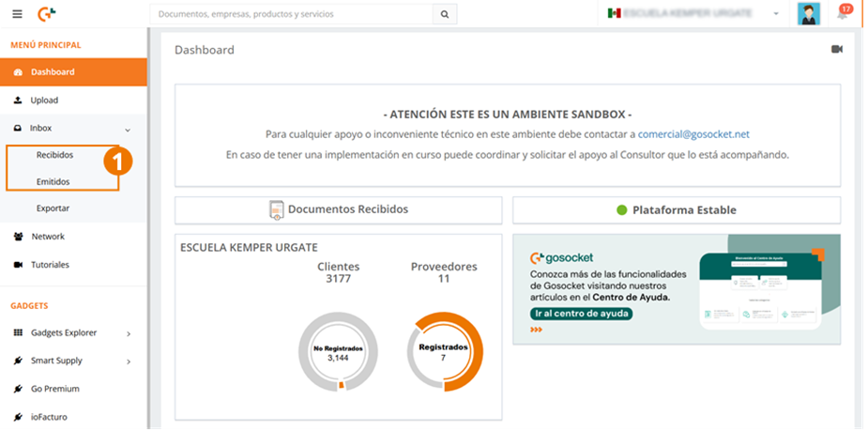Click the sandbox warning headline text
The width and height of the screenshot is (868, 431).
[x=508, y=115]
